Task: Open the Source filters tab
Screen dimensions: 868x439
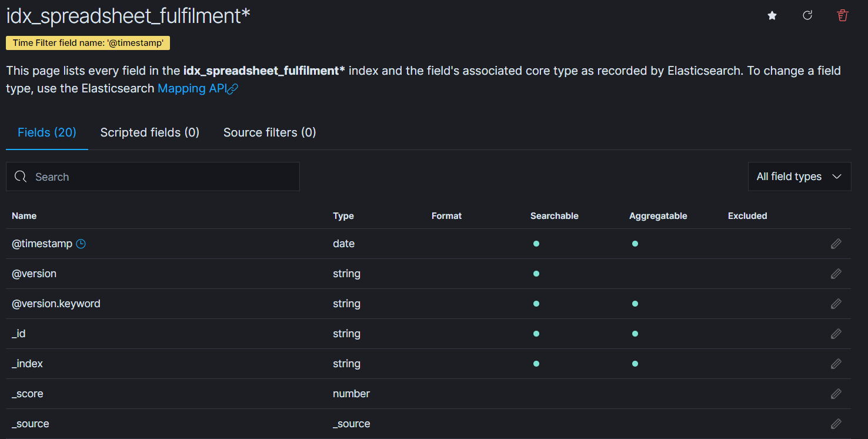Action: [x=270, y=132]
